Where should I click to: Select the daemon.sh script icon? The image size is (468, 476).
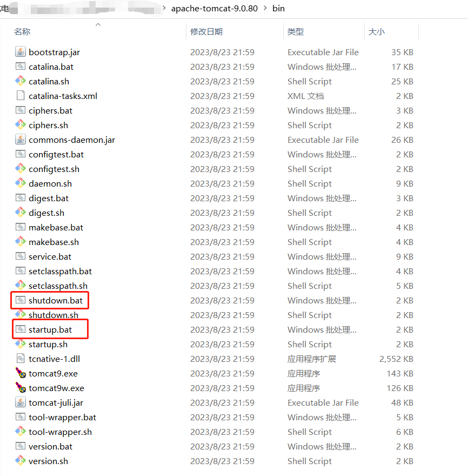[x=21, y=183]
